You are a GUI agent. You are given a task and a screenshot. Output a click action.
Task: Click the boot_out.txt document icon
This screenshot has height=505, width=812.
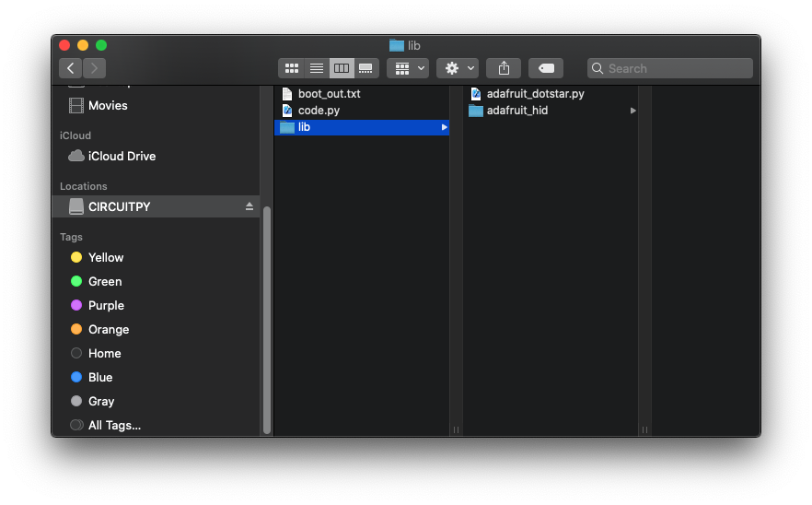pos(287,93)
